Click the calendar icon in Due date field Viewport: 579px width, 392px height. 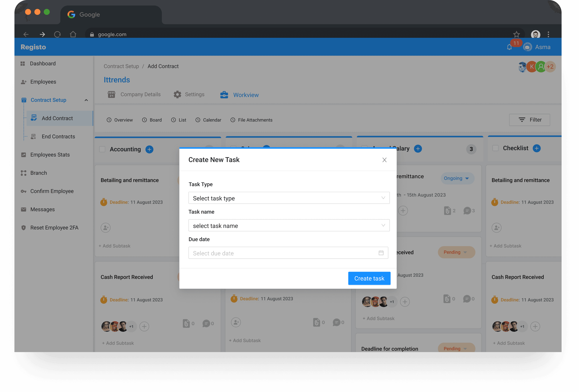381,253
